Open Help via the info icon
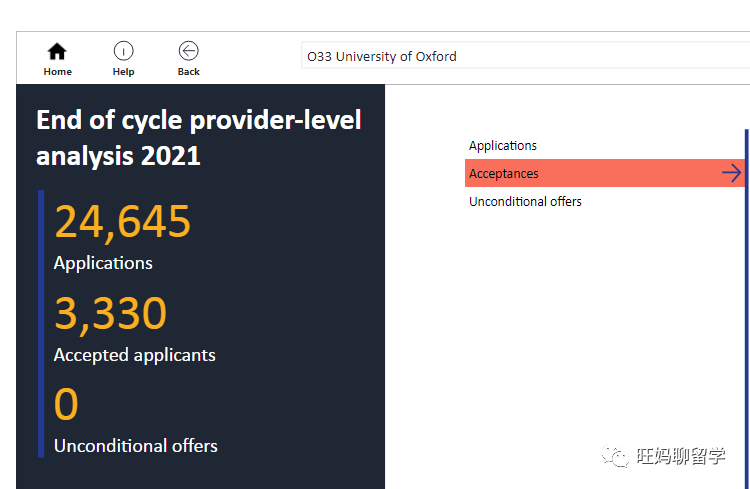Image resolution: width=750 pixels, height=489 pixels. click(x=123, y=52)
